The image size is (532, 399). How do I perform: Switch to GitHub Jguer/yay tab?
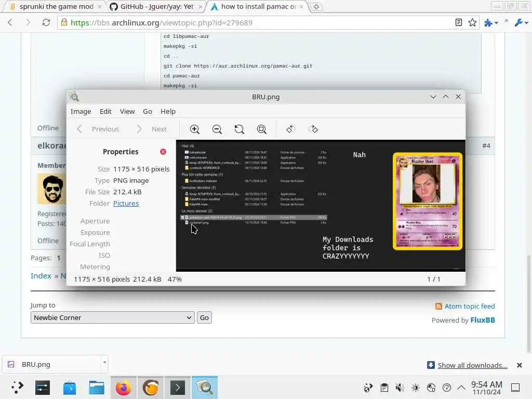[x=156, y=6]
